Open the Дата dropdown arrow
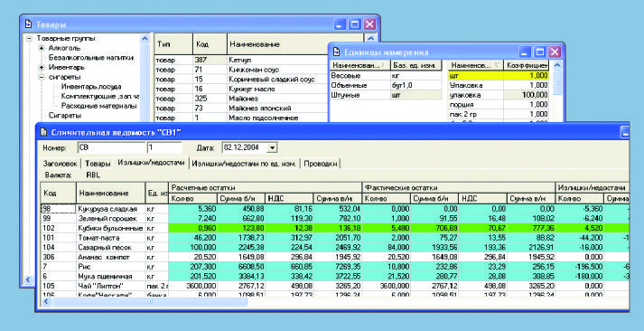 pos(273,147)
